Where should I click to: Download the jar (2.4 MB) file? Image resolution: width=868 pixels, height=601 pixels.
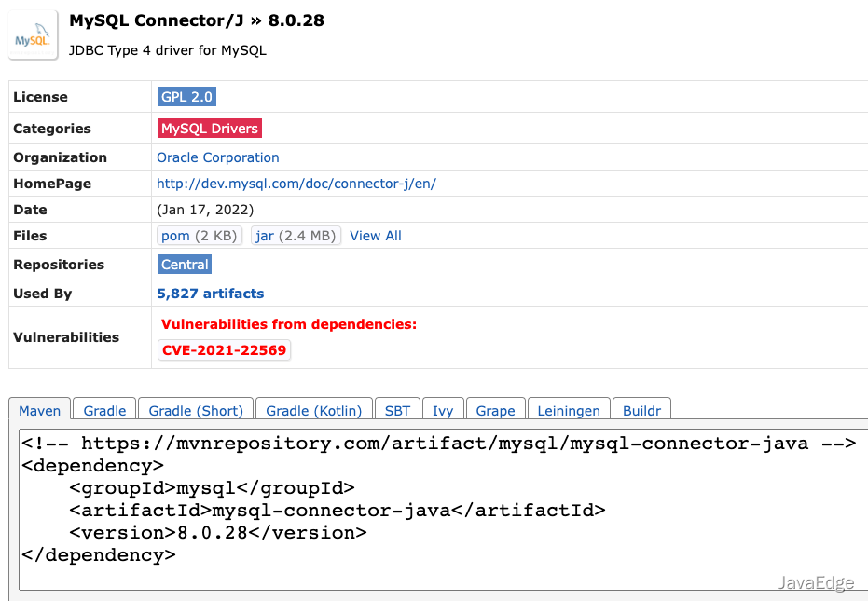pos(296,236)
